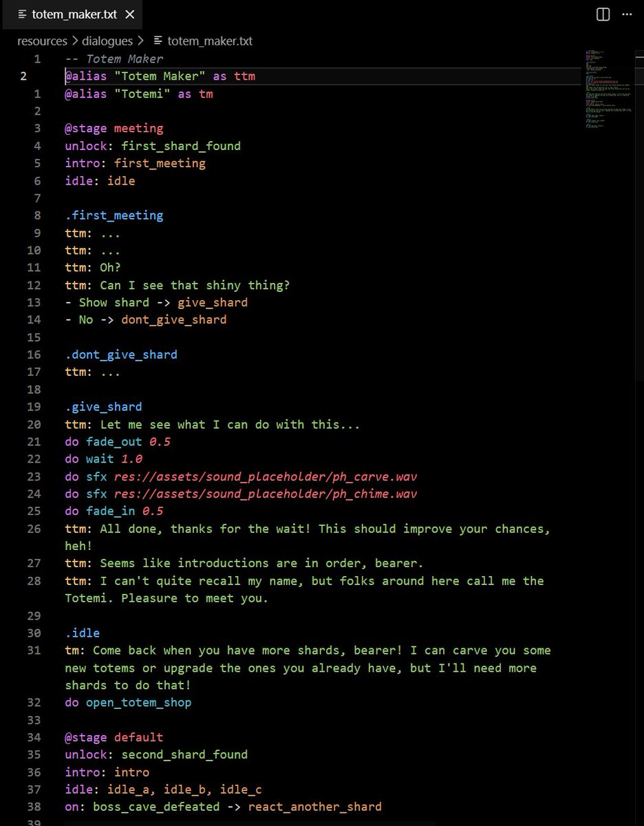The image size is (644, 826).
Task: Open the editor more actions menu
Action: pyautogui.click(x=627, y=14)
